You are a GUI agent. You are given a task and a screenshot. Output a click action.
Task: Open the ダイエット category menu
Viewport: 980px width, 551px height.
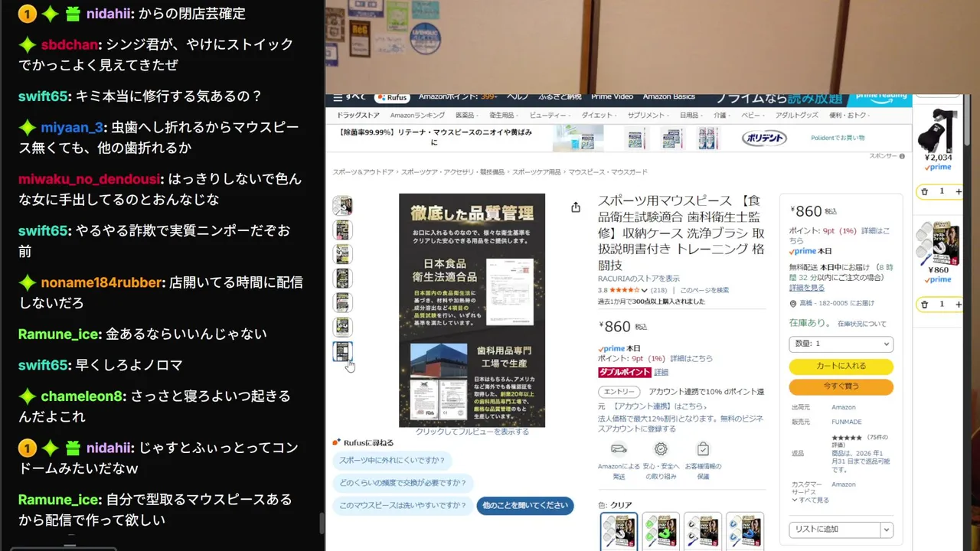[x=597, y=115]
